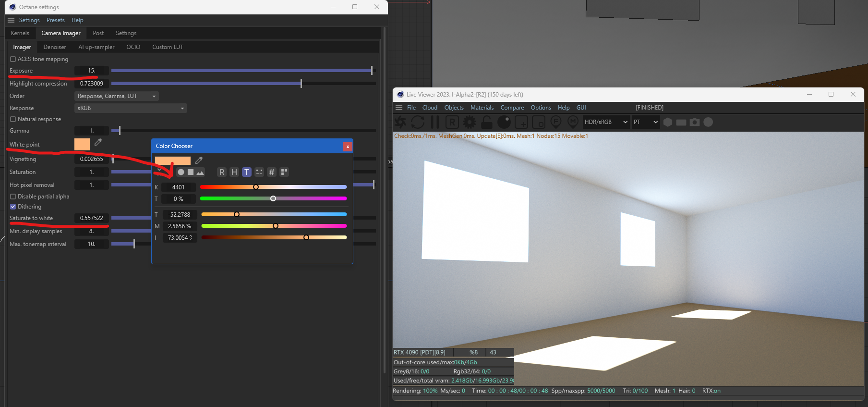Pick White point color with the eyedropper
The width and height of the screenshot is (868, 407).
click(x=98, y=142)
